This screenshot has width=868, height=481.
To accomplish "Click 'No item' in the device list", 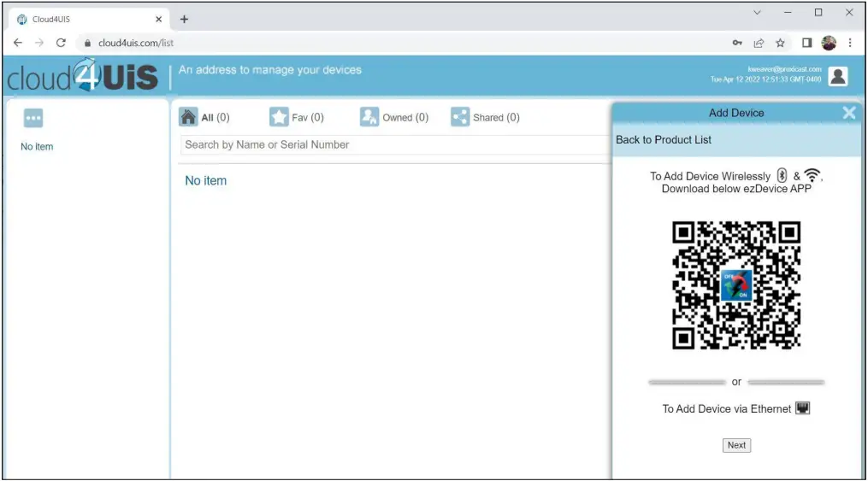I will click(x=205, y=180).
